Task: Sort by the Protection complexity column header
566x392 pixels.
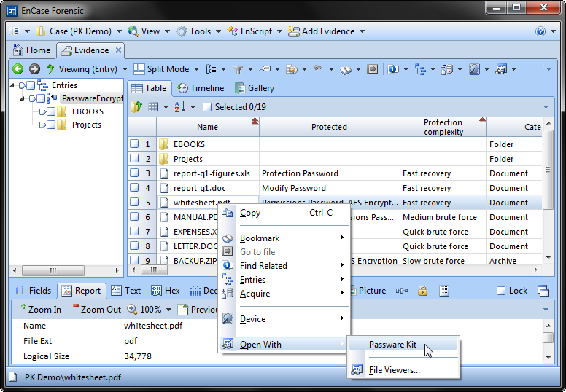Action: [x=443, y=127]
